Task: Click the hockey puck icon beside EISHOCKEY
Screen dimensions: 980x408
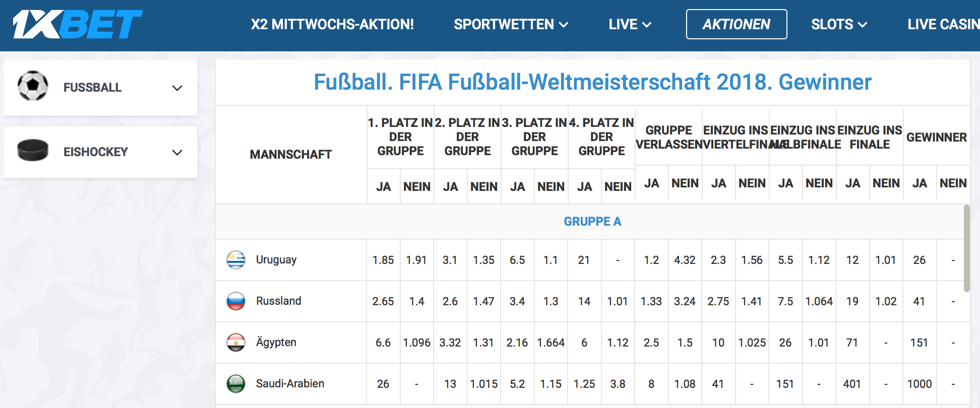Action: click(x=33, y=150)
